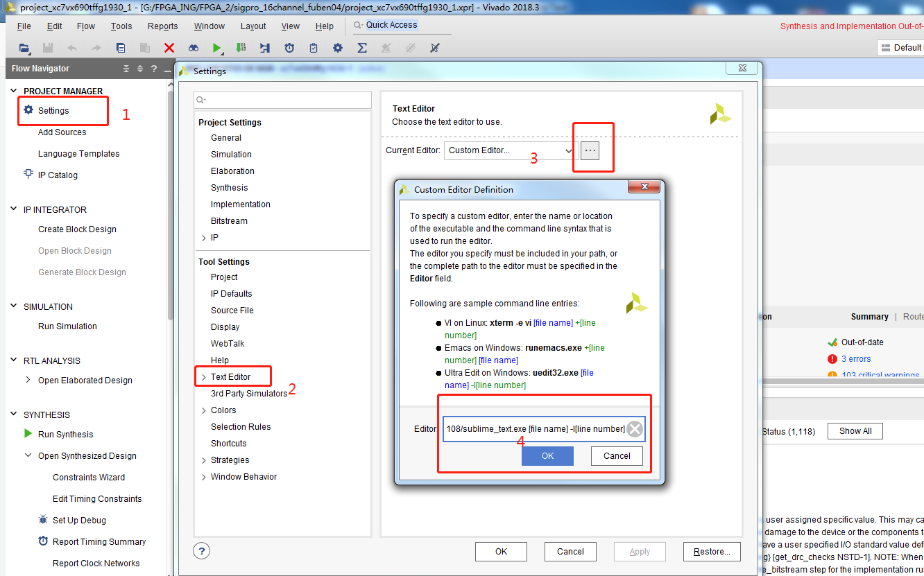Image resolution: width=924 pixels, height=576 pixels.
Task: Expand all in Flow Navigator header
Action: tap(139, 69)
